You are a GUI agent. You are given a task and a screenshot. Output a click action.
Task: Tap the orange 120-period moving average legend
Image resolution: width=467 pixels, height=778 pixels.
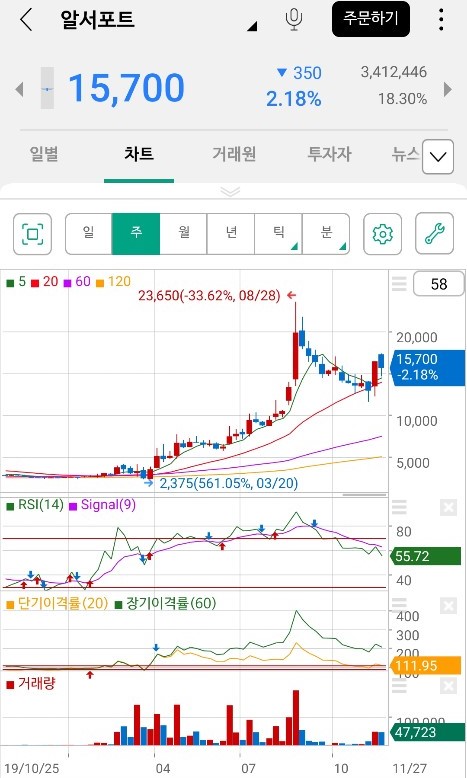click(113, 282)
